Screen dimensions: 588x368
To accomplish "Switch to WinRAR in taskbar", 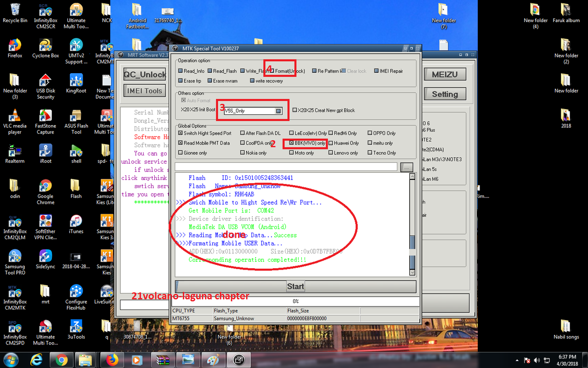I will click(163, 360).
